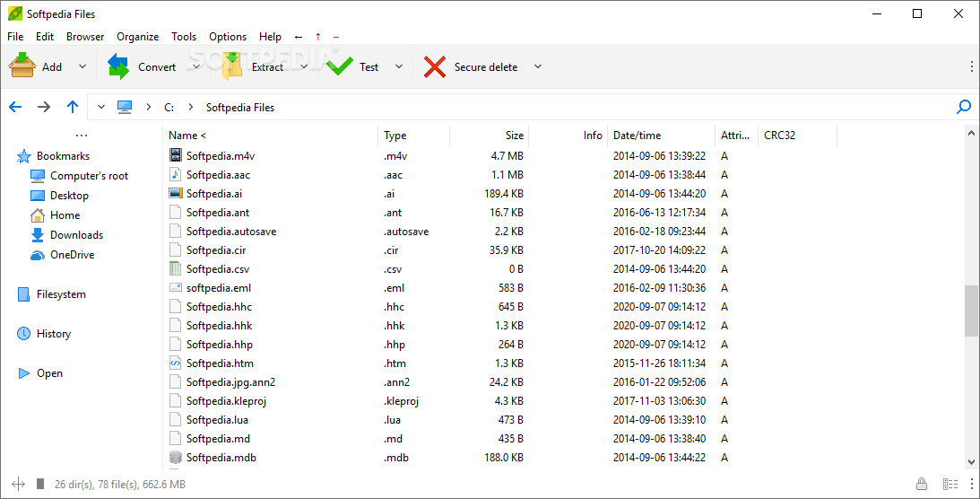The width and height of the screenshot is (980, 499).
Task: Click the computer icon in address bar
Action: [125, 107]
